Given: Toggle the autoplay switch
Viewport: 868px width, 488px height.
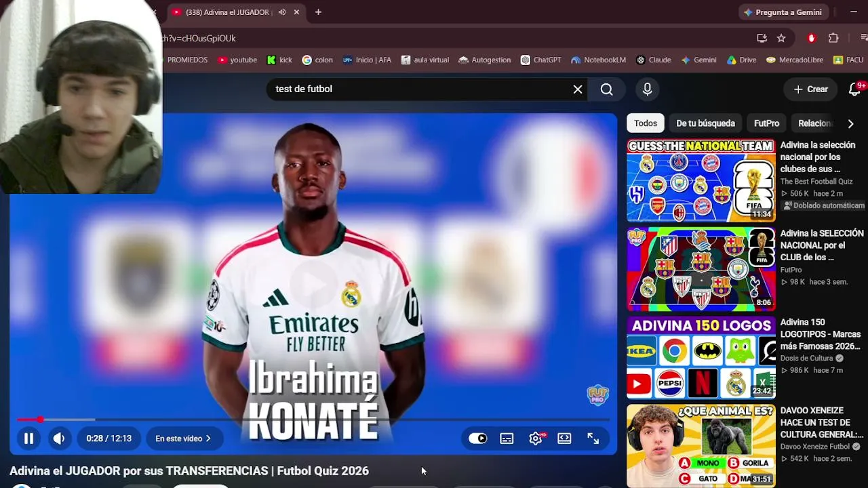Looking at the screenshot, I should pos(478,439).
